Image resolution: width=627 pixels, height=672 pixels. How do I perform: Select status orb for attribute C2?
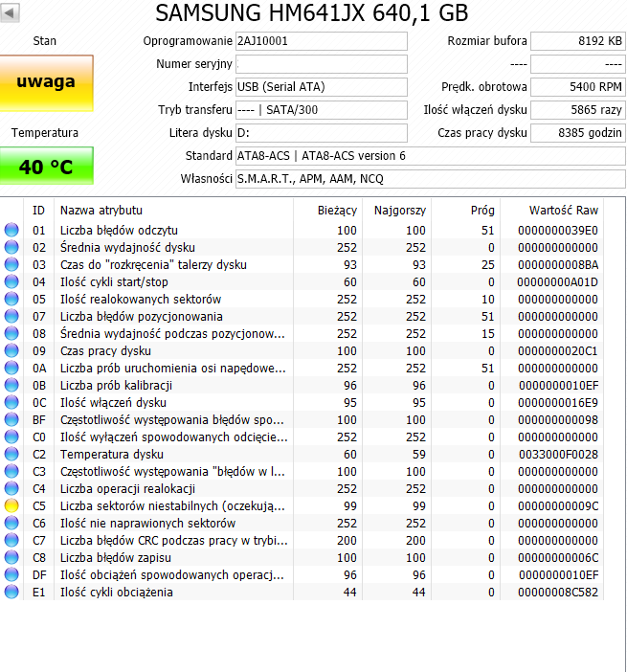pyautogui.click(x=11, y=454)
